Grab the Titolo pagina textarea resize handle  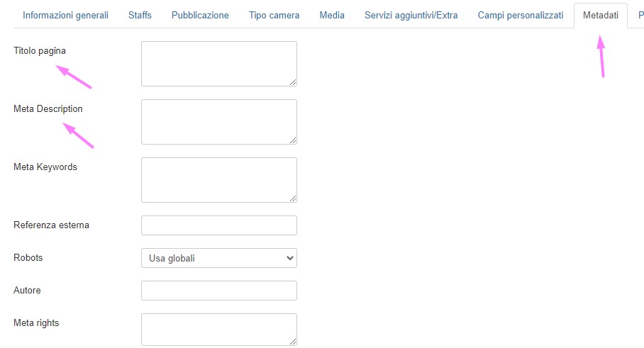(x=293, y=82)
